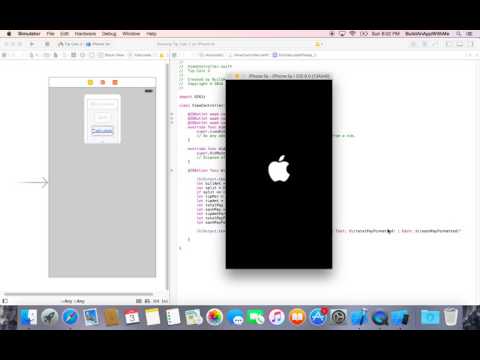The width and height of the screenshot is (480, 360).
Task: Open Calendar from the Dock
Action: coord(132,317)
